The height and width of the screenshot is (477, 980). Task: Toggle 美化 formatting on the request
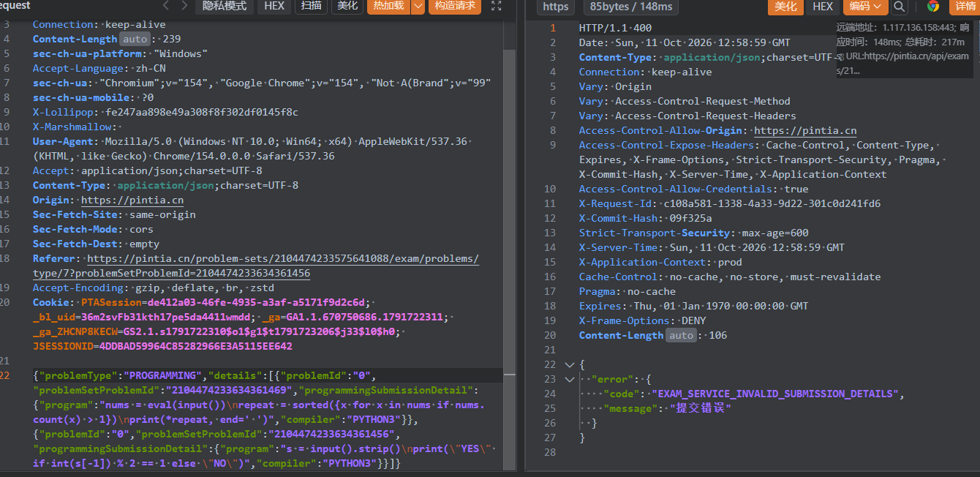tap(347, 7)
